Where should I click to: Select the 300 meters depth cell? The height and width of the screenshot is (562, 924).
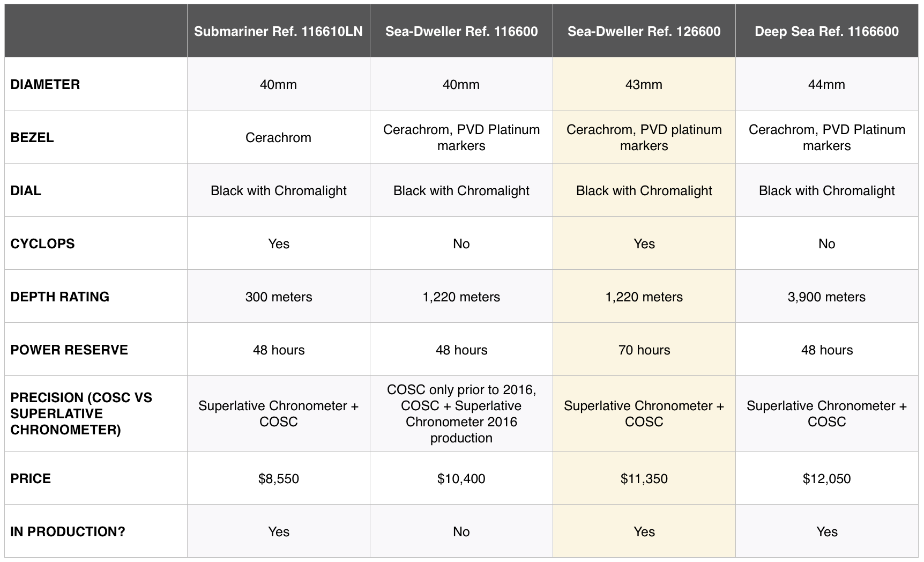278,297
